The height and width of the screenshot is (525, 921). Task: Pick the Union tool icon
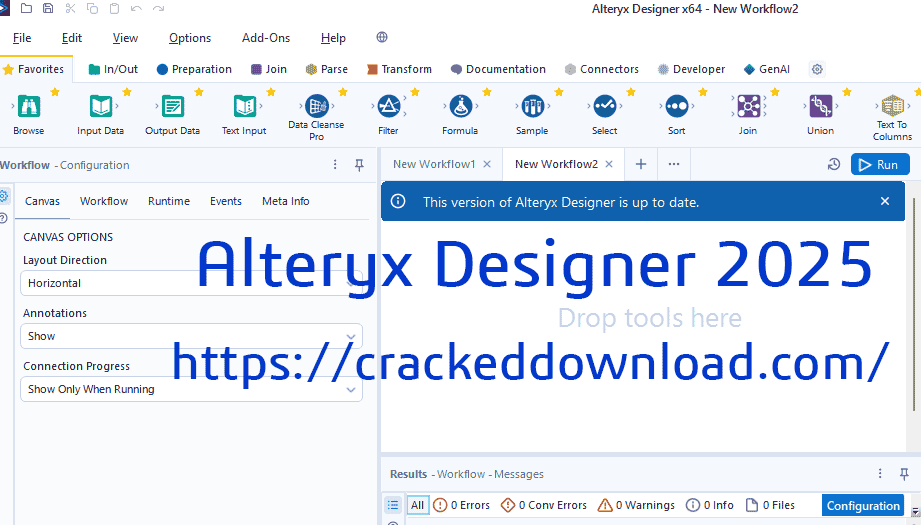(x=820, y=106)
